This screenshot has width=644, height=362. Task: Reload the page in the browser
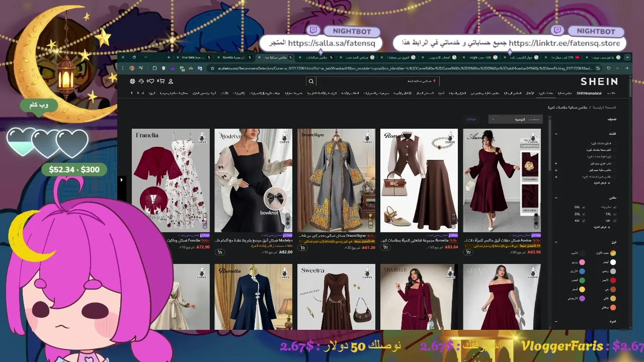(x=609, y=68)
